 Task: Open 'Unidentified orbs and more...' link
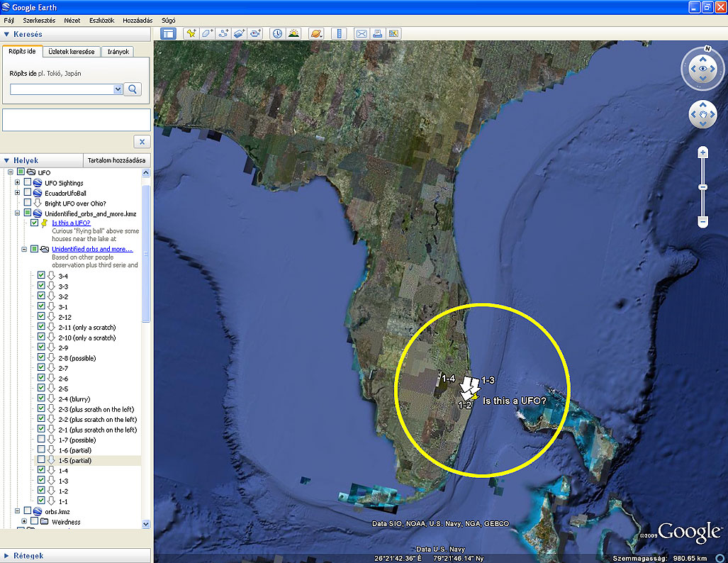tap(92, 249)
